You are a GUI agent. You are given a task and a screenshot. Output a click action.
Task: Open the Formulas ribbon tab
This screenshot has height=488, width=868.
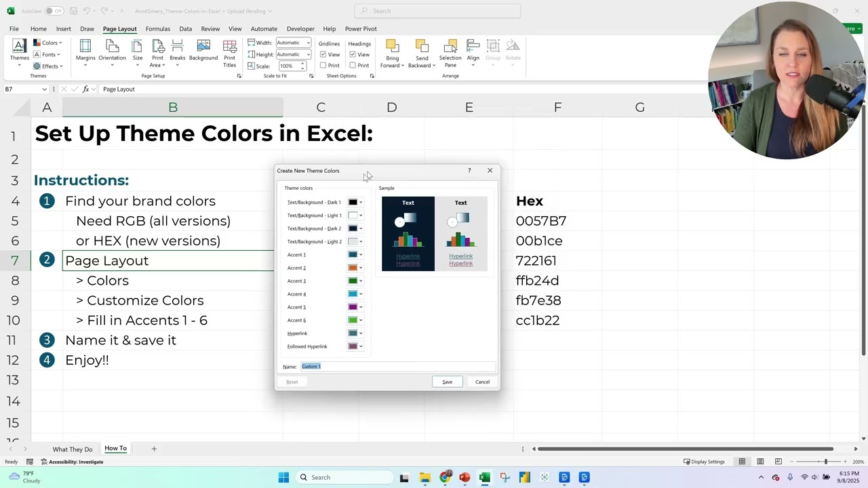tap(157, 29)
